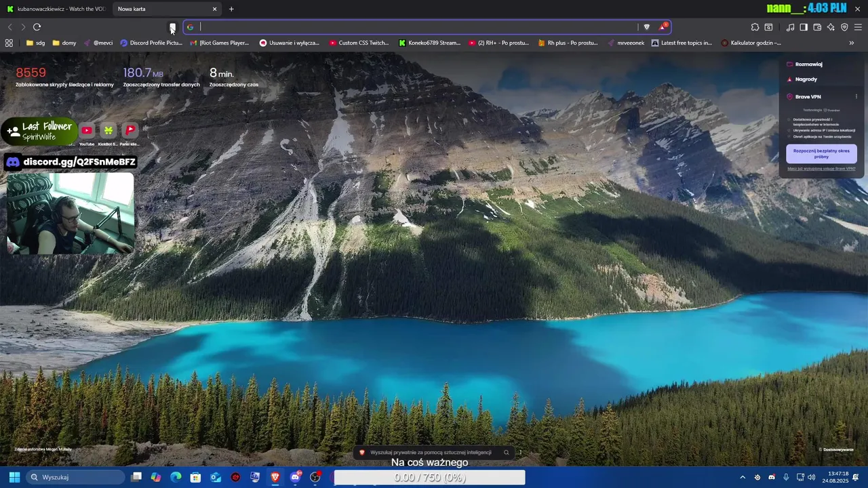Open Koneko6789 Stream bookmark
Image resolution: width=868 pixels, height=488 pixels.
429,43
